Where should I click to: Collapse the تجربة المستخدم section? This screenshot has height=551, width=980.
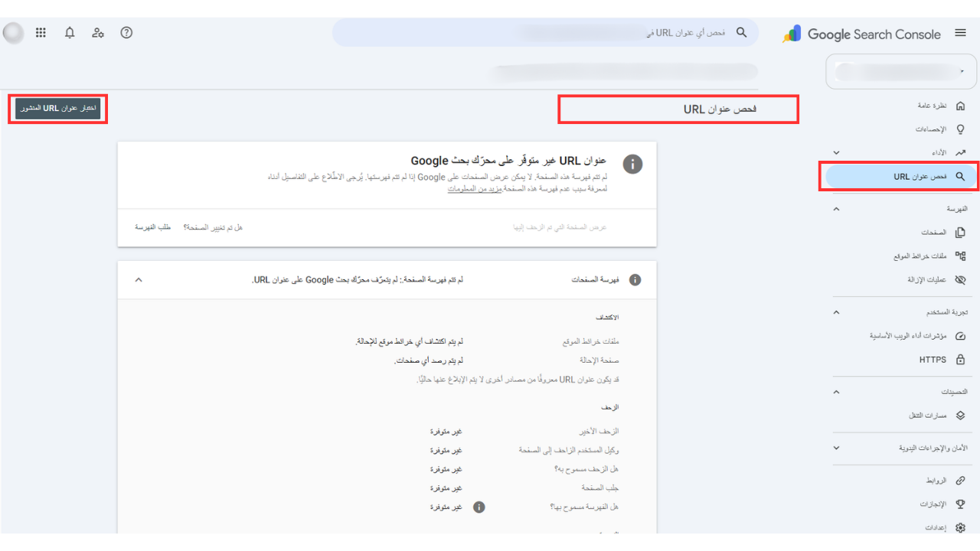(x=836, y=312)
